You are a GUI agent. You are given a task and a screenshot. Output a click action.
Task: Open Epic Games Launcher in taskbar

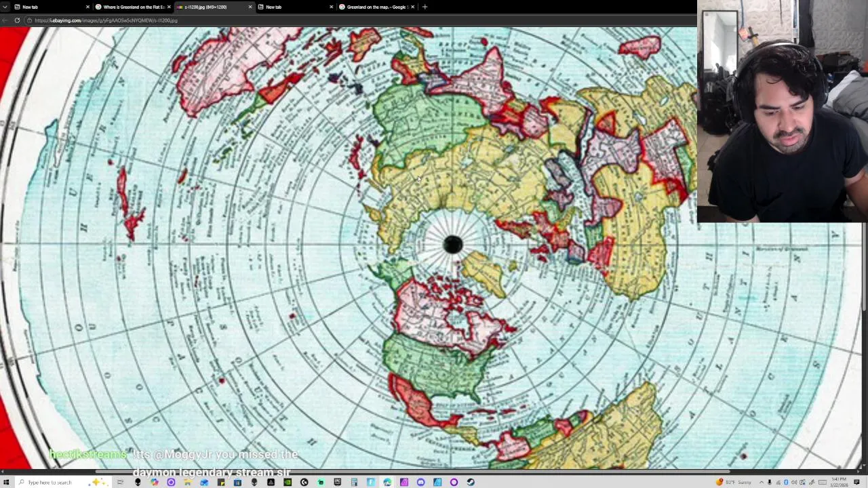pyautogui.click(x=337, y=482)
